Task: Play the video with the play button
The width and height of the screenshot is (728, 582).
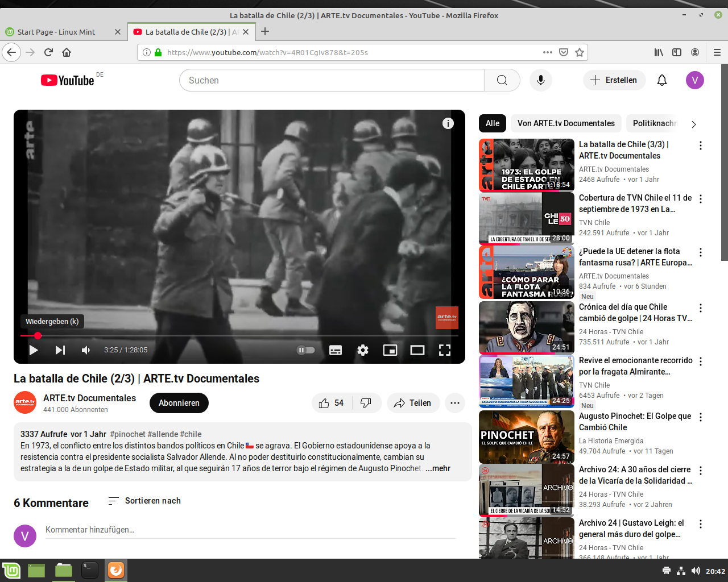Action: pyautogui.click(x=34, y=350)
